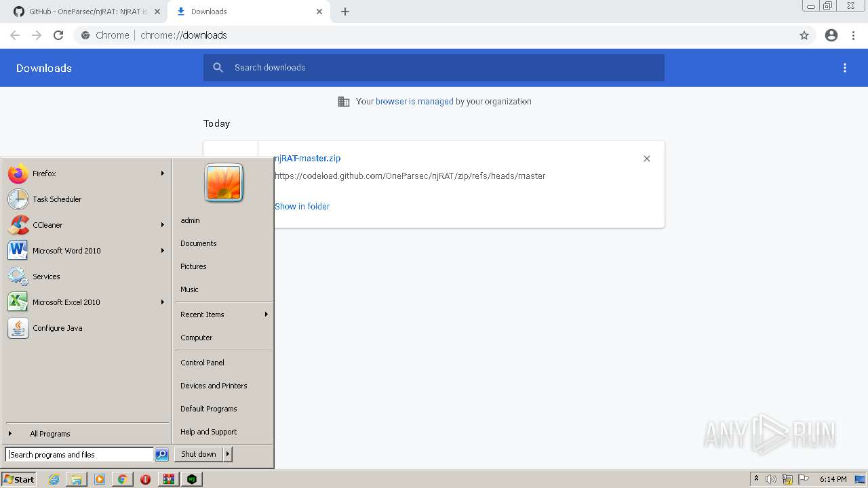Bookmark this page with star icon

[x=804, y=35]
